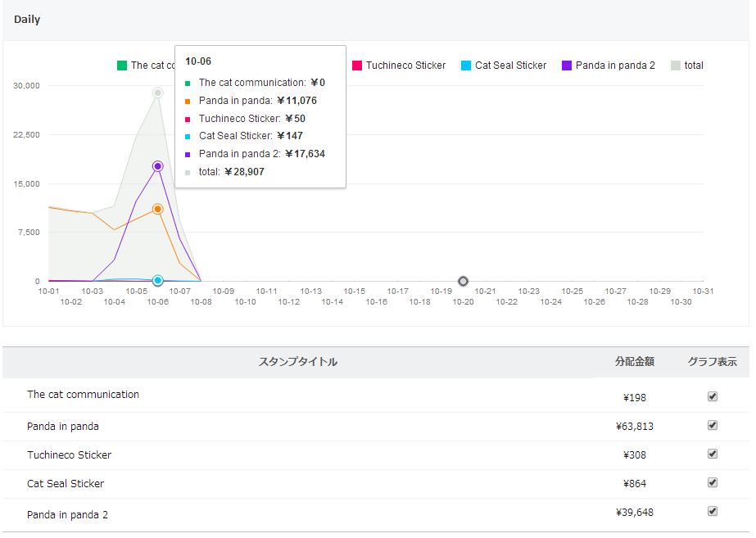
Task: Uncheck graph display for Panda in panda 2
Action: tap(712, 511)
